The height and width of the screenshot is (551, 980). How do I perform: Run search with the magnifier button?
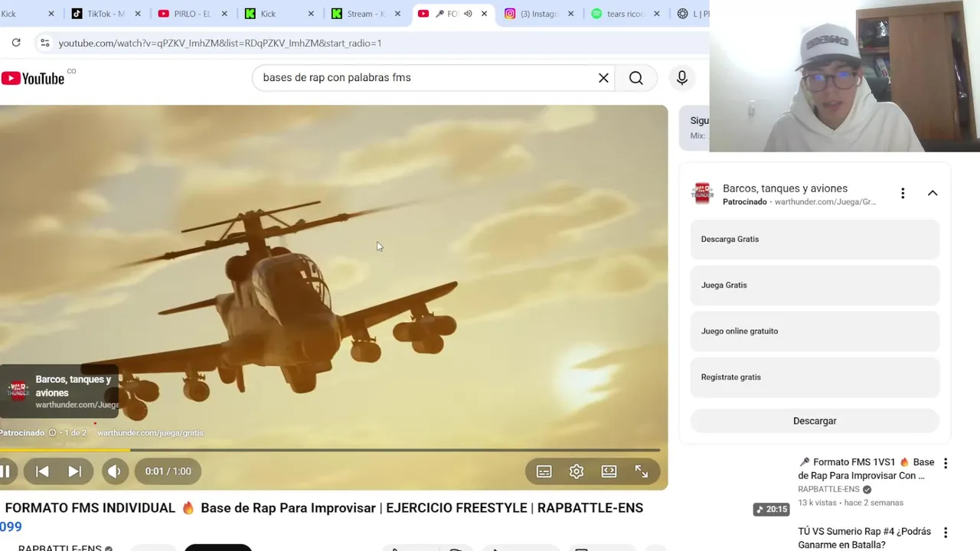click(636, 77)
